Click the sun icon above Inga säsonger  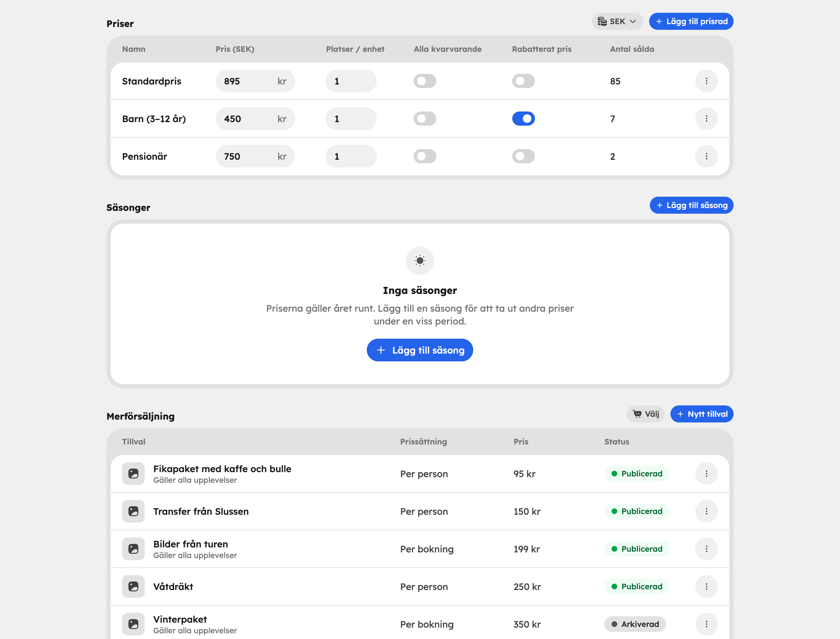[x=420, y=261]
